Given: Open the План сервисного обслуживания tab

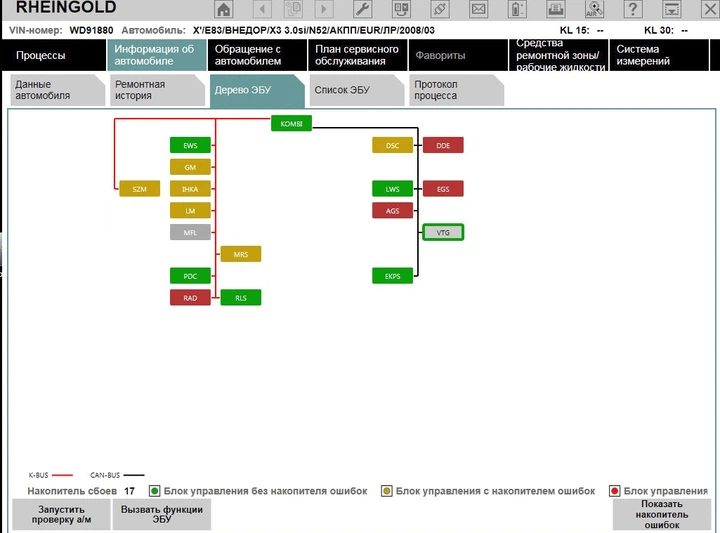Looking at the screenshot, I should [358, 55].
